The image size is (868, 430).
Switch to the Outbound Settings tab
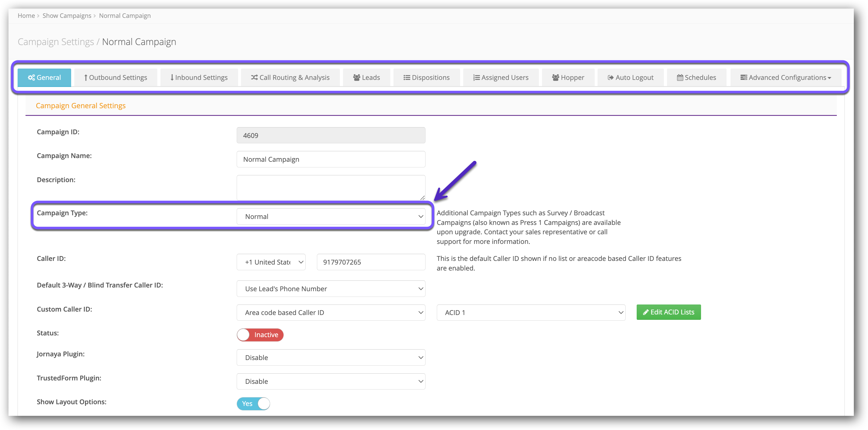(x=116, y=77)
